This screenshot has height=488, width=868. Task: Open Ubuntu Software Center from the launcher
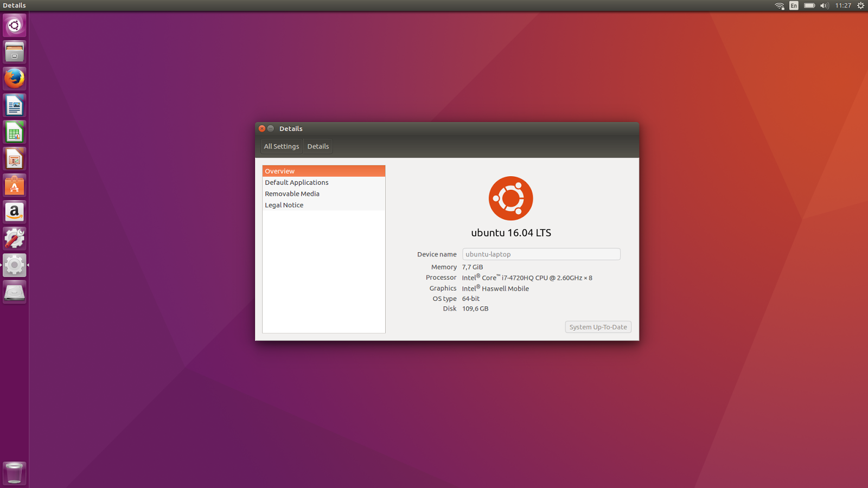[14, 185]
